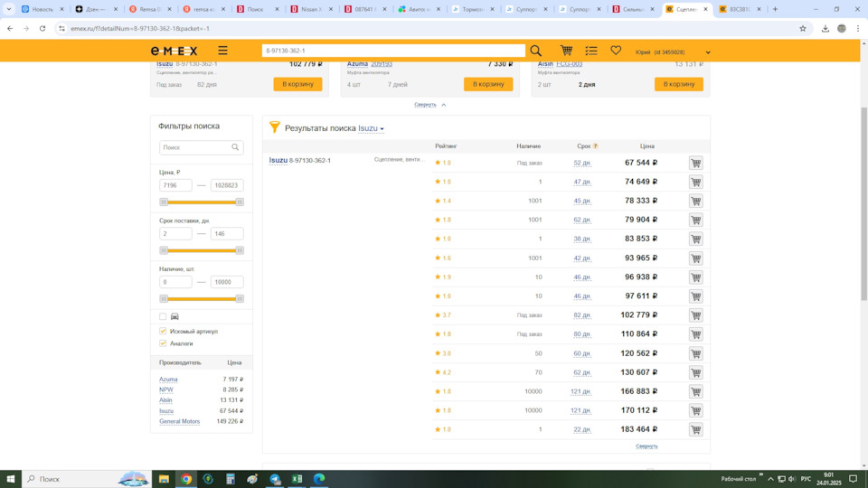This screenshot has width=868, height=488.
Task: Open favorites heart icon
Action: [x=616, y=51]
